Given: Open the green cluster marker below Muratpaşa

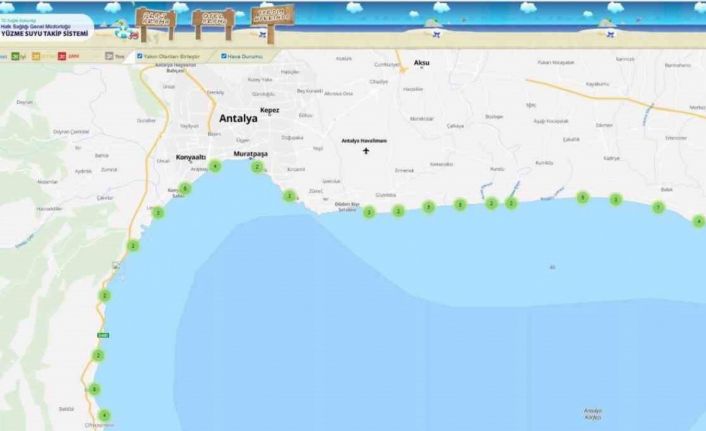Looking at the screenshot, I should pyautogui.click(x=257, y=167).
